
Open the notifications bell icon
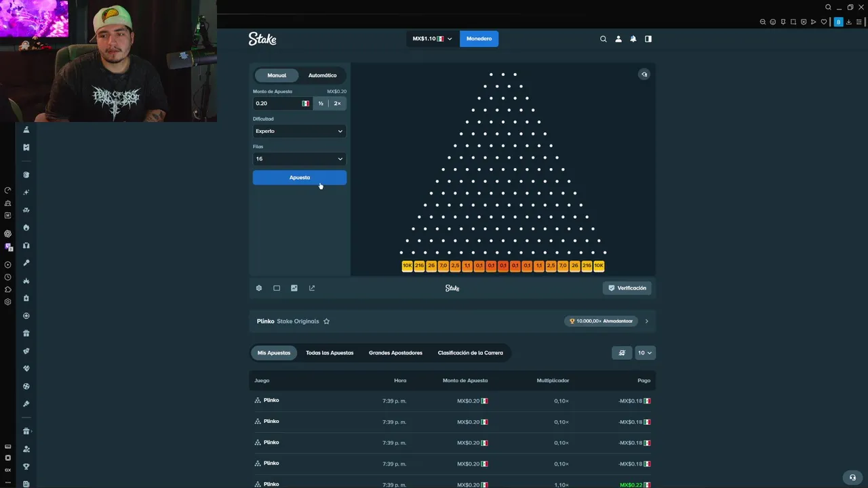[633, 39]
